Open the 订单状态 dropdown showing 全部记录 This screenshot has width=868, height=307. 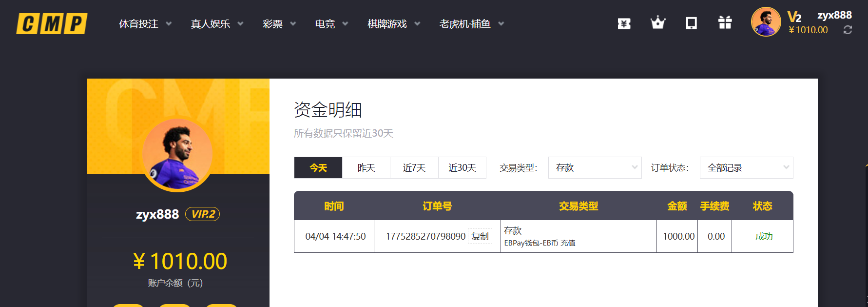(746, 168)
